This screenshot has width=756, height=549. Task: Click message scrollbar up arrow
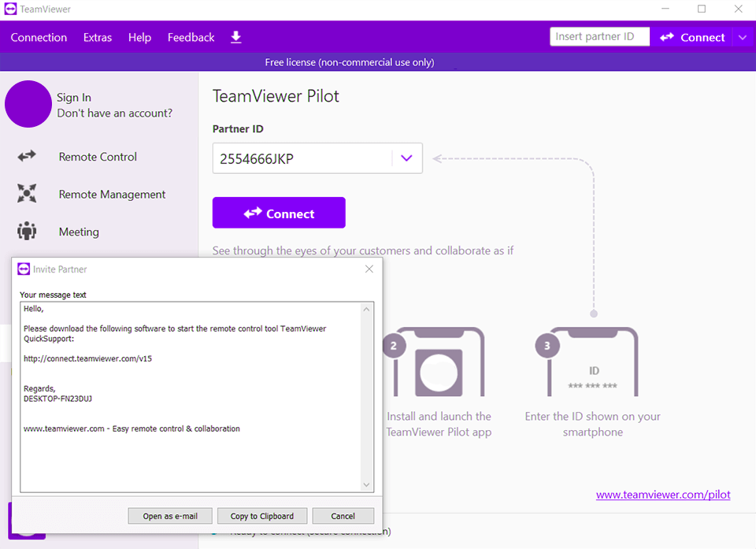(x=366, y=310)
